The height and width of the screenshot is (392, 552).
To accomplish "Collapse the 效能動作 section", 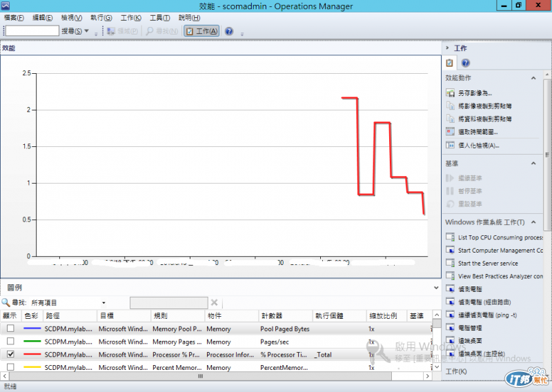I will tap(533, 78).
